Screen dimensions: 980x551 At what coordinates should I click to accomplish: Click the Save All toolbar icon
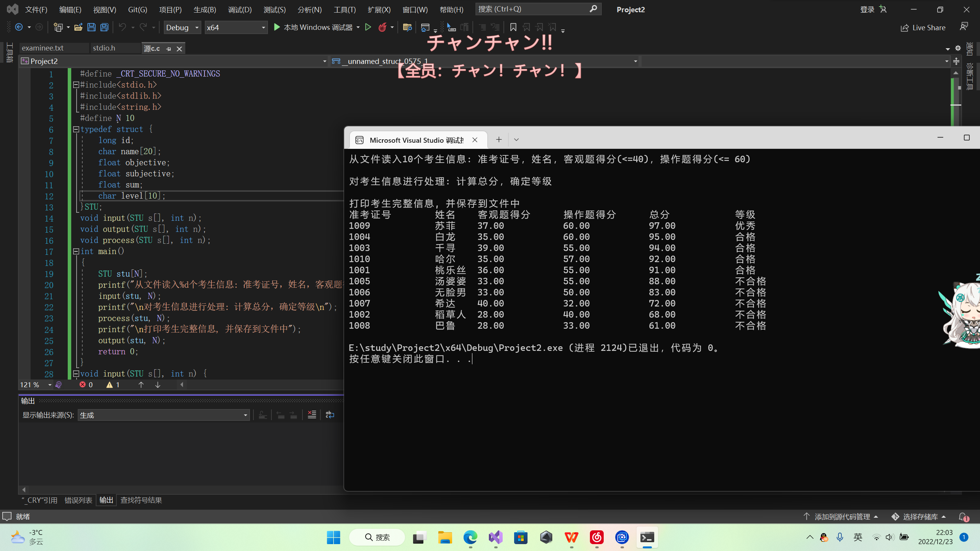tap(104, 27)
